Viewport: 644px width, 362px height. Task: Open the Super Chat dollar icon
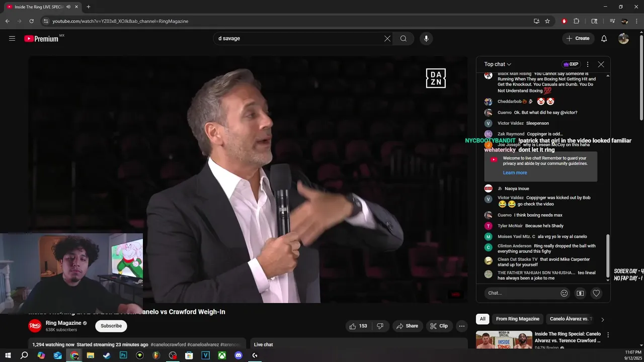pyautogui.click(x=580, y=293)
